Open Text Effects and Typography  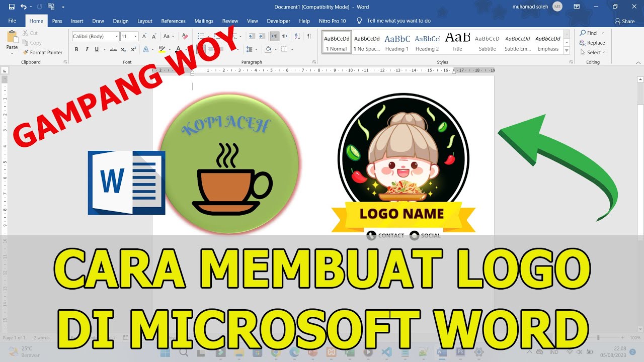(x=146, y=49)
